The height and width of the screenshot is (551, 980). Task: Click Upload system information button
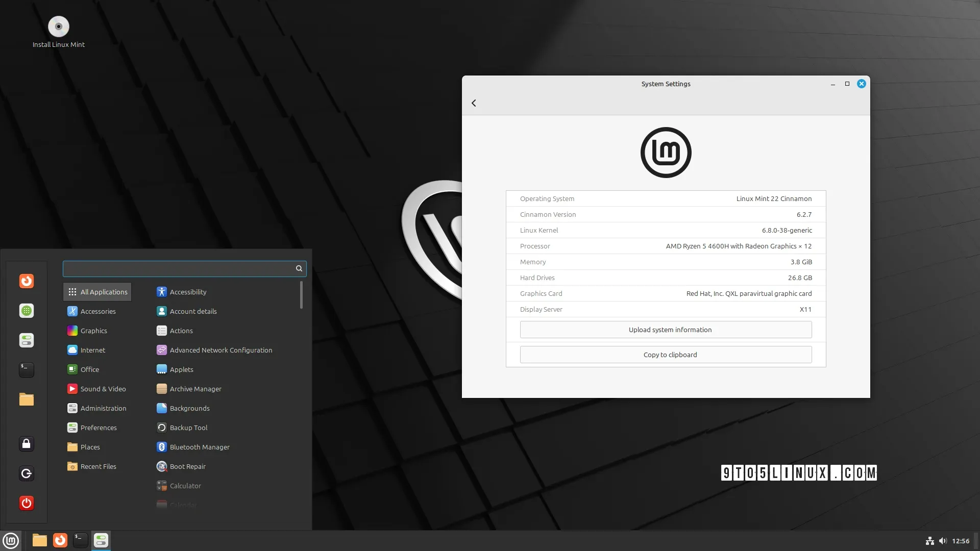pyautogui.click(x=666, y=329)
